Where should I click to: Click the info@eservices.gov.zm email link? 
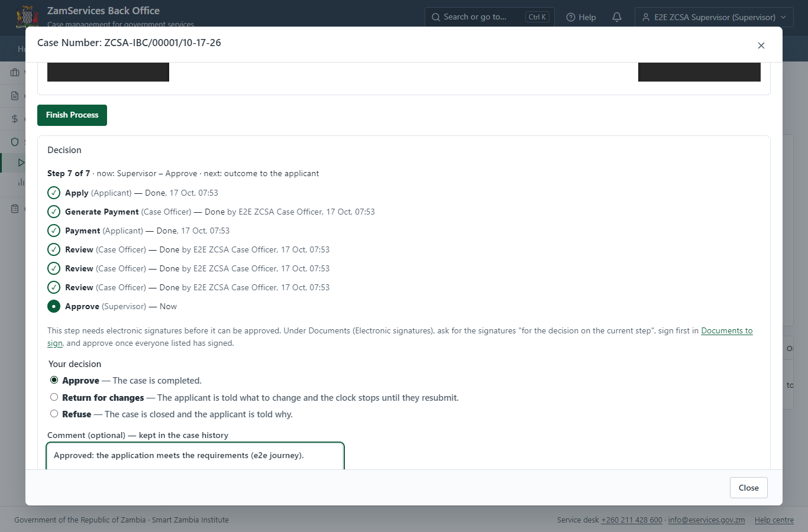(706, 520)
